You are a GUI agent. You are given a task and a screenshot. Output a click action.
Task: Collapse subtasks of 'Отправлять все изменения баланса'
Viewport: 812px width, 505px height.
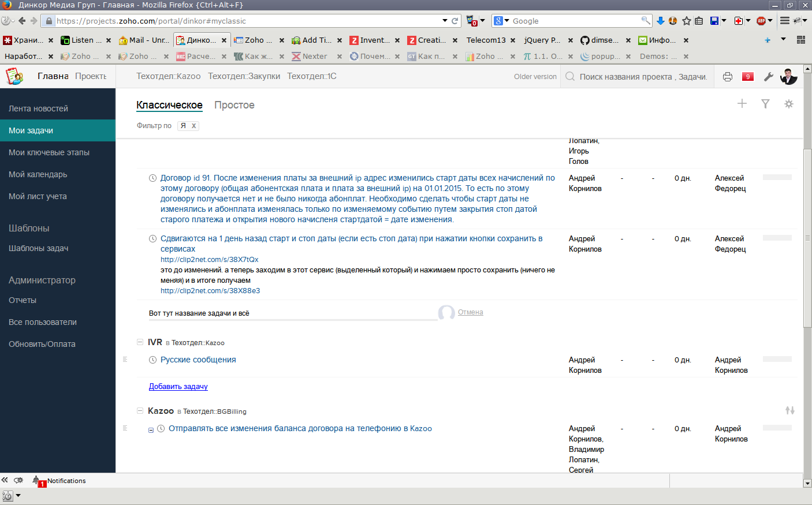[x=151, y=430]
